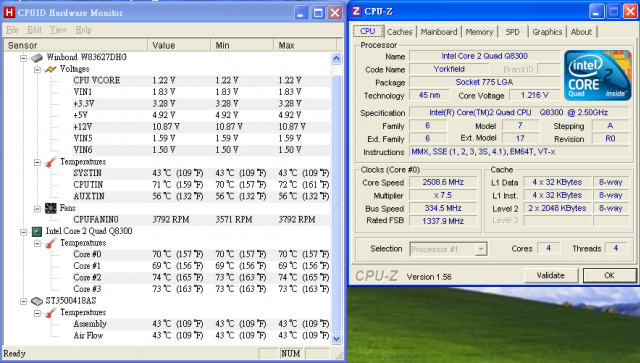
Task: Switch to the Mainboard tab in CPU-Z
Action: [439, 32]
